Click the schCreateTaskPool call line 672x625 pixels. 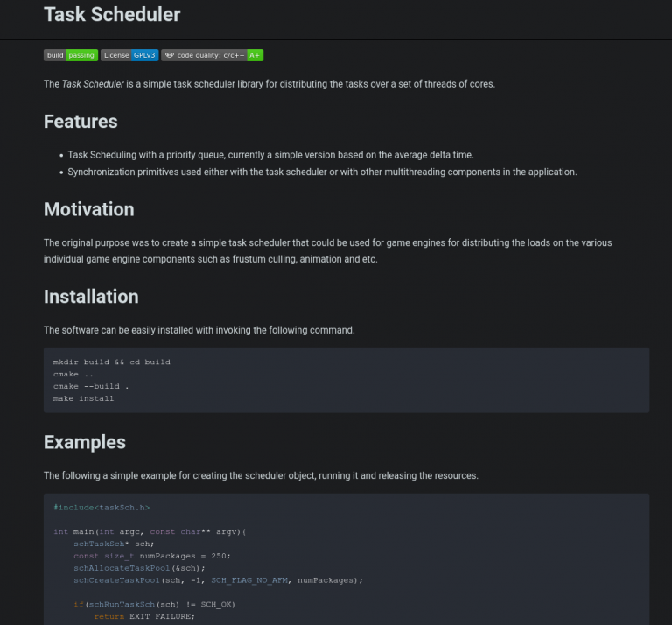[x=217, y=579]
